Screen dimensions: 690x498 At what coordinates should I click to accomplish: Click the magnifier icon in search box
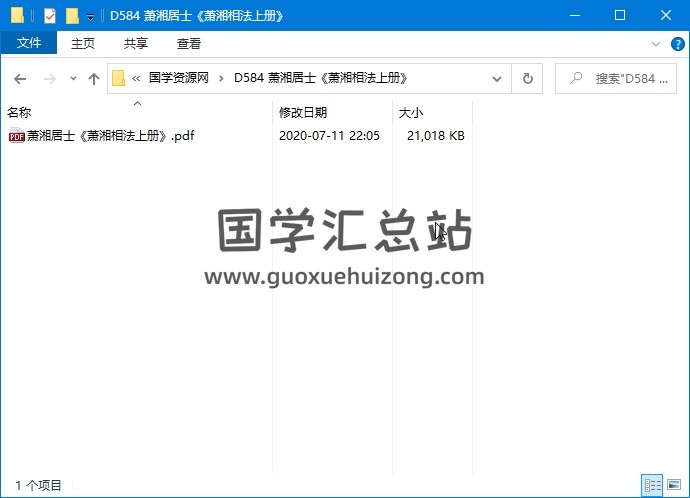(x=576, y=78)
